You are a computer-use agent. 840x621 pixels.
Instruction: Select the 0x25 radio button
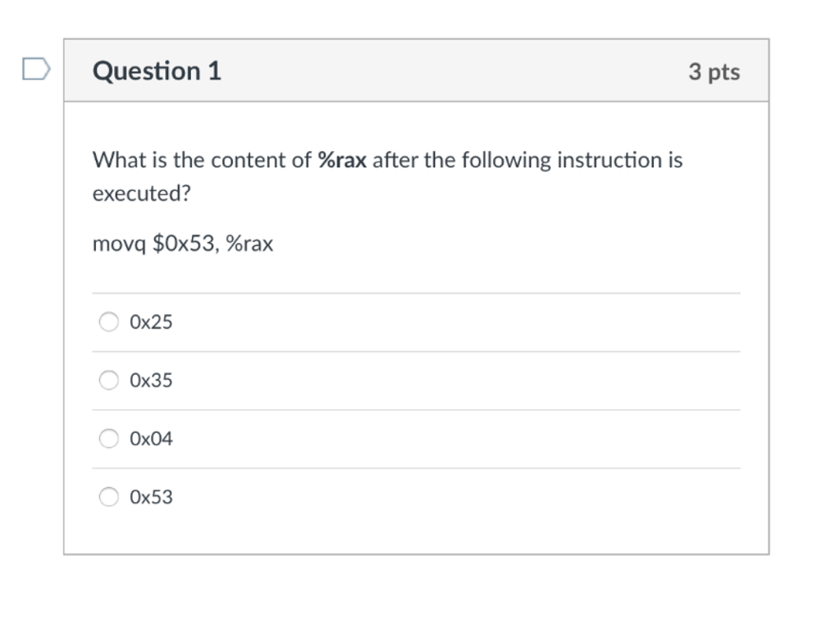(x=109, y=322)
